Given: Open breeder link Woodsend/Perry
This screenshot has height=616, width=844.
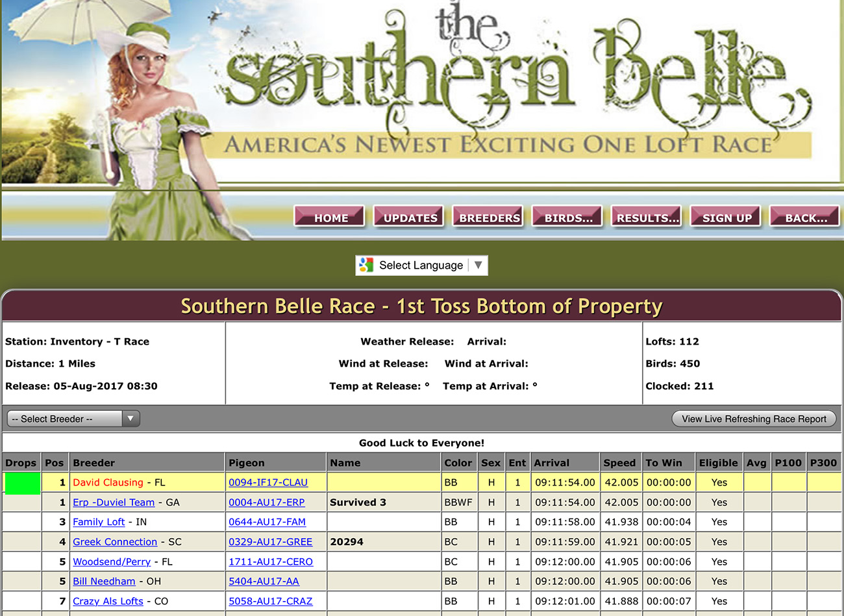Looking at the screenshot, I should pyautogui.click(x=112, y=562).
